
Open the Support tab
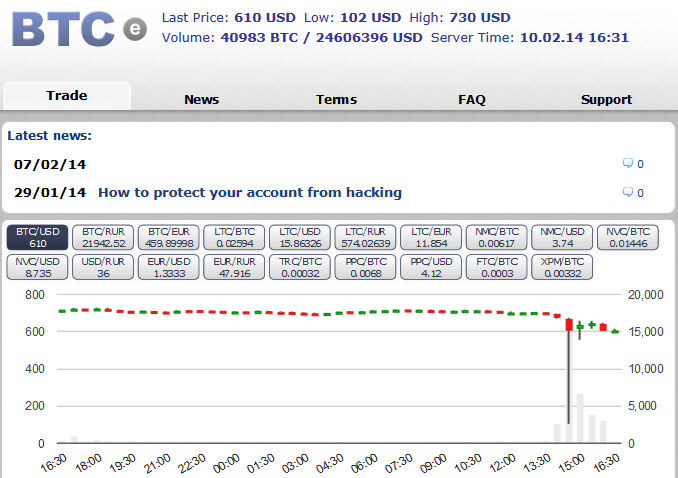click(606, 99)
